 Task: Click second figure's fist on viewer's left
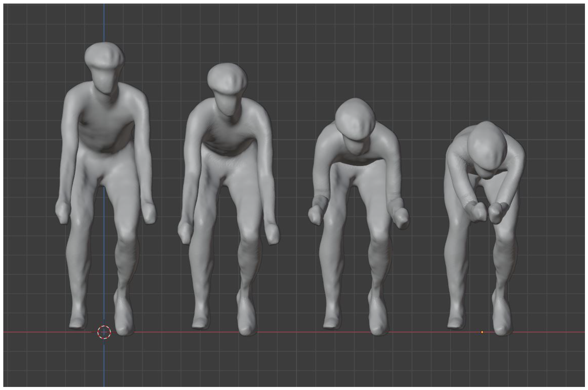(185, 232)
